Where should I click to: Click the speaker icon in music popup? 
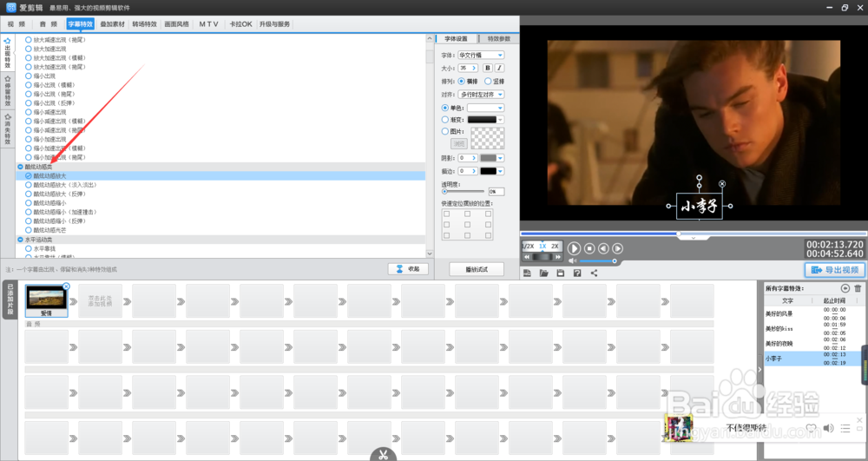pos(828,428)
